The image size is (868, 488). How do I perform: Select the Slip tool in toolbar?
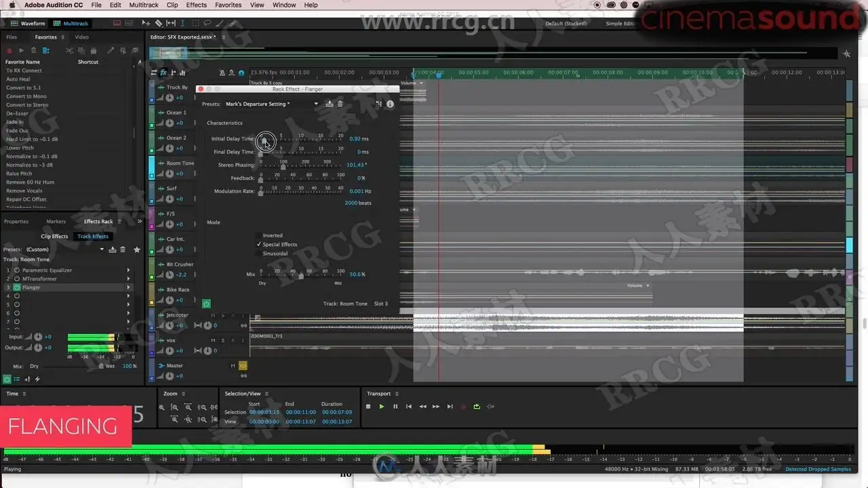pyautogui.click(x=170, y=23)
